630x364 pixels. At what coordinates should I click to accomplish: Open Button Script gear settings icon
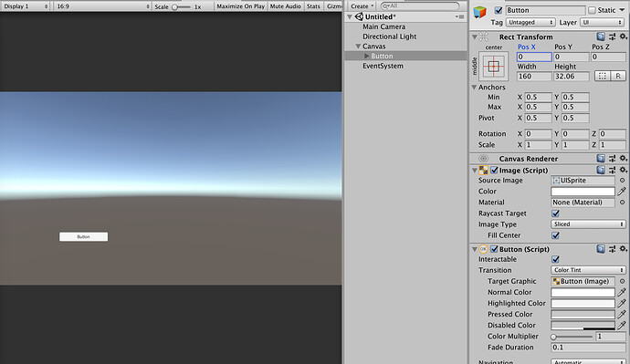[x=624, y=249]
